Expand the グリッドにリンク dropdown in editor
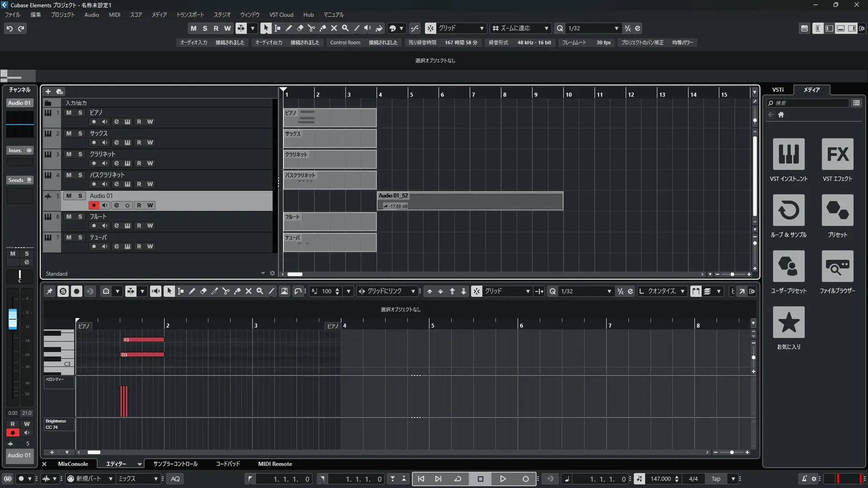The width and height of the screenshot is (868, 488). 413,291
